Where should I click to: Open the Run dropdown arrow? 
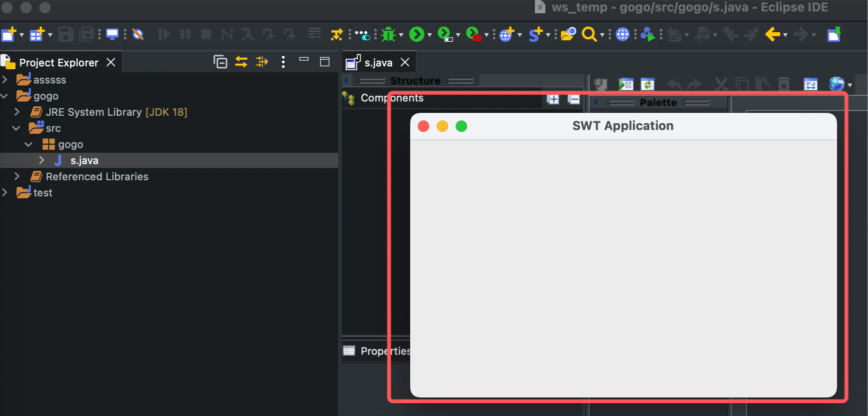click(x=430, y=35)
